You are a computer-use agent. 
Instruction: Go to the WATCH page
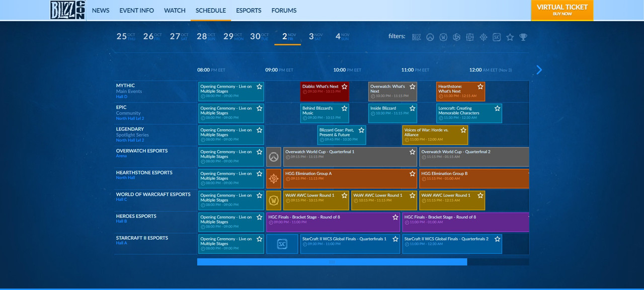coord(175,10)
